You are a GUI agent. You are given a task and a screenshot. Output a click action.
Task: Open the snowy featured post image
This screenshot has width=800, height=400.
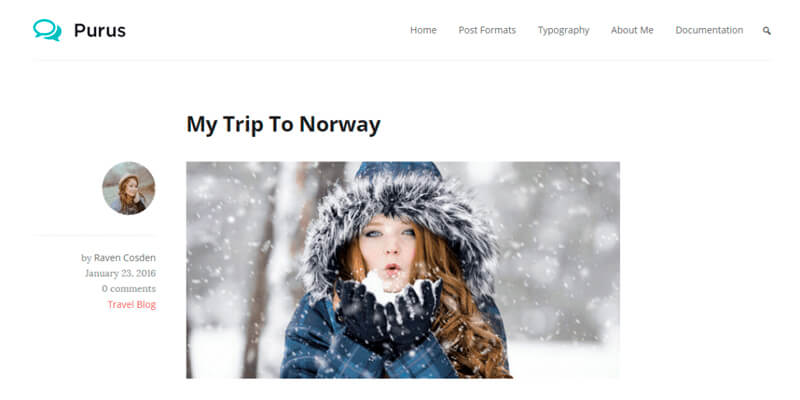tap(403, 270)
